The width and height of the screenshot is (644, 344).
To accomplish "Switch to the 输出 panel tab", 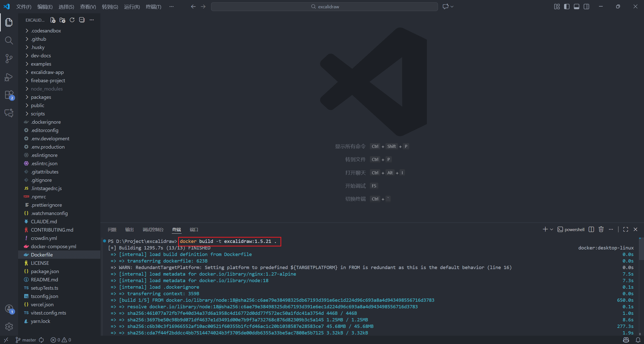I will (x=129, y=230).
